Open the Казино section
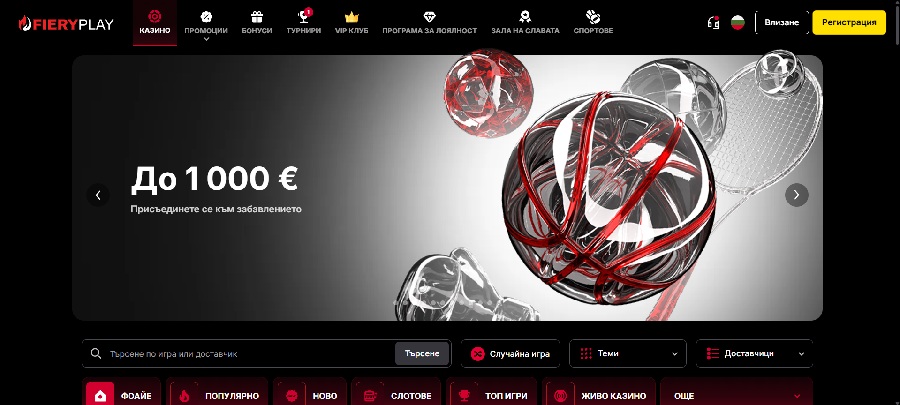This screenshot has height=405, width=900. pyautogui.click(x=154, y=22)
